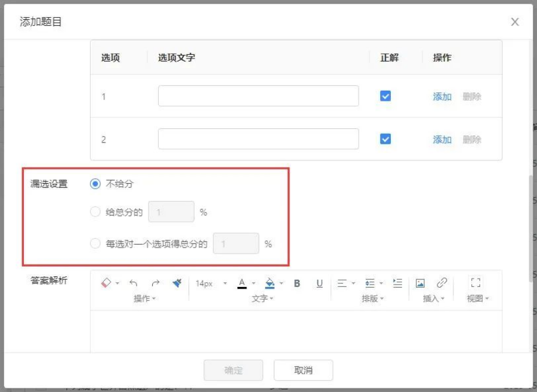Open the eraser dropdown arrow
Screen dimensions: 537x392
[x=118, y=283]
